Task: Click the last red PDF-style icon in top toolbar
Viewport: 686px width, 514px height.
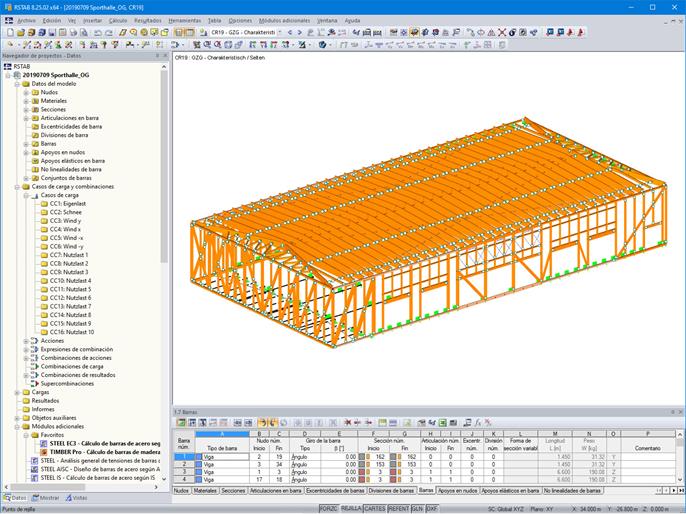Action: (x=581, y=32)
